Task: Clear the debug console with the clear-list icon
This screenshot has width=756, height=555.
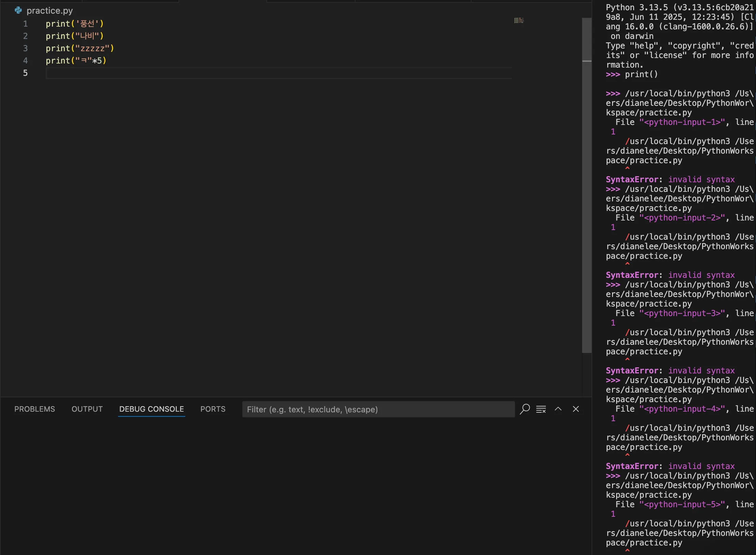Action: [541, 409]
